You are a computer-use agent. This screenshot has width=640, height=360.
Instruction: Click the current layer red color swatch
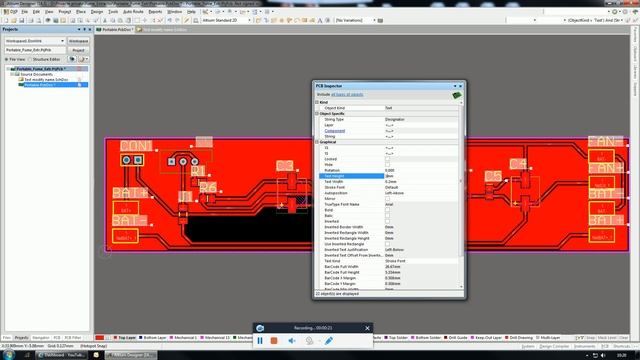coord(100,338)
